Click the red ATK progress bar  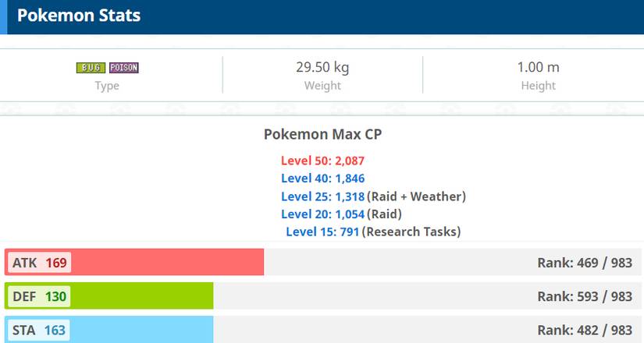pyautogui.click(x=134, y=262)
